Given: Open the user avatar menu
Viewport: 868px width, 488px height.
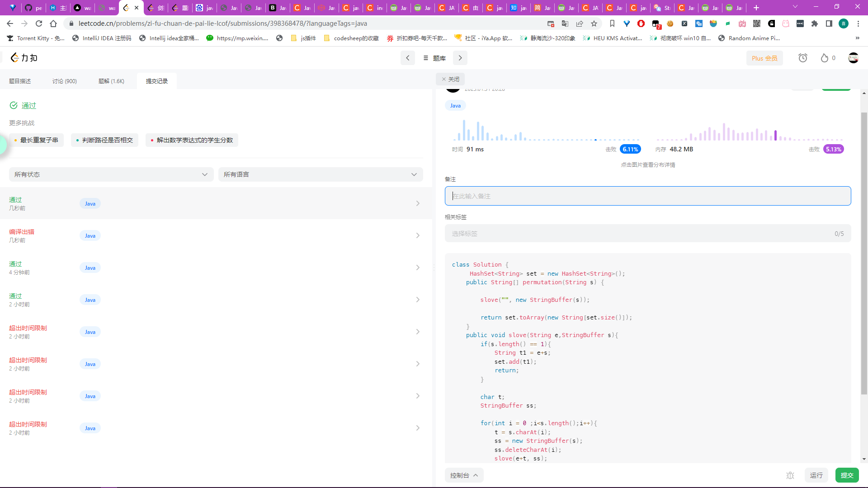Looking at the screenshot, I should [853, 58].
